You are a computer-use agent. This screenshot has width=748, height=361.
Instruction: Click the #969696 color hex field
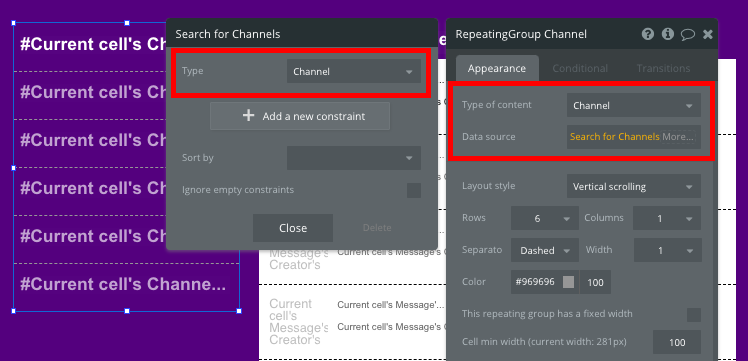pyautogui.click(x=535, y=282)
